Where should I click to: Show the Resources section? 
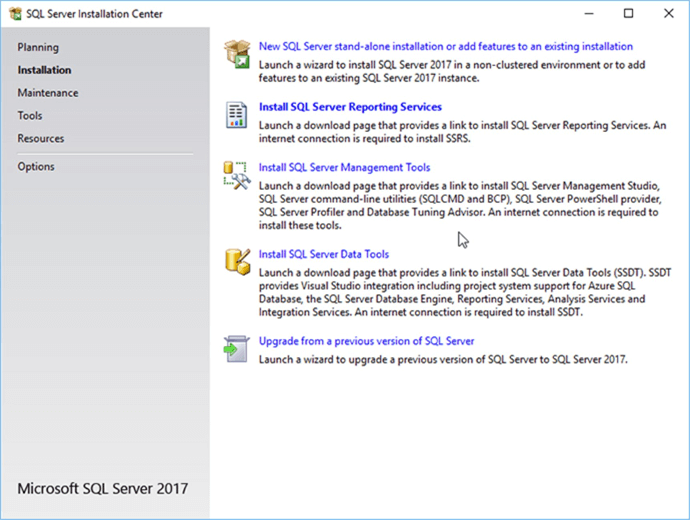coord(40,139)
